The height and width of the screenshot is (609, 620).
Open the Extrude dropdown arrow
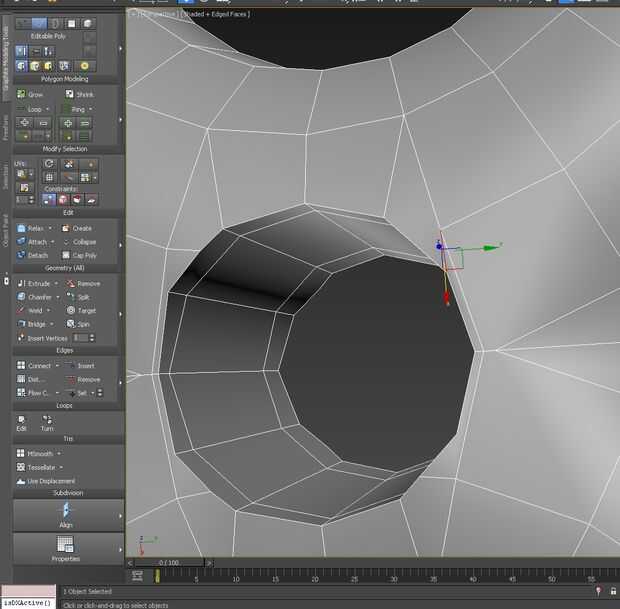[56, 284]
